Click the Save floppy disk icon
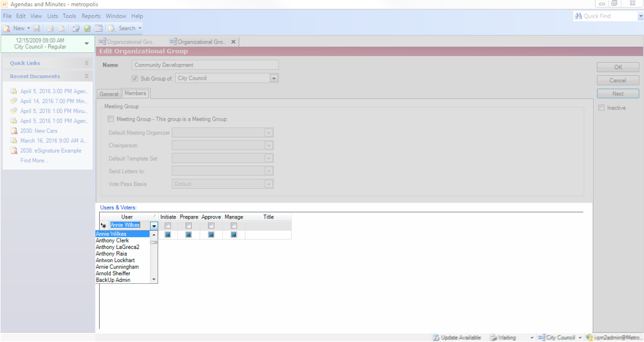Image resolution: width=644 pixels, height=342 pixels. (x=36, y=28)
